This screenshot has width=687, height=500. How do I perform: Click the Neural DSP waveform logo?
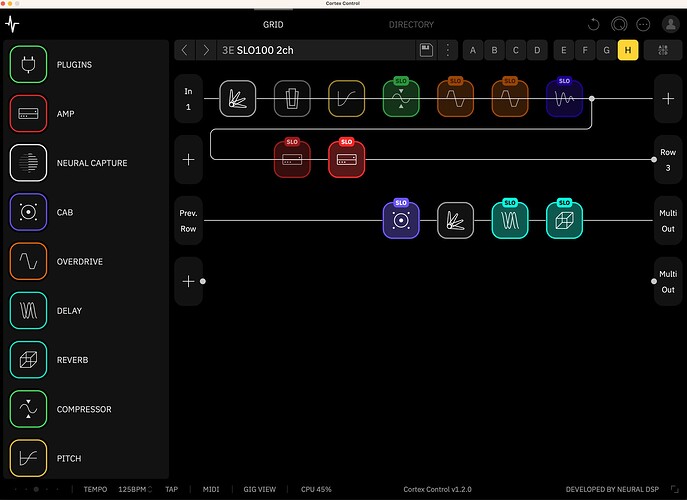12,24
